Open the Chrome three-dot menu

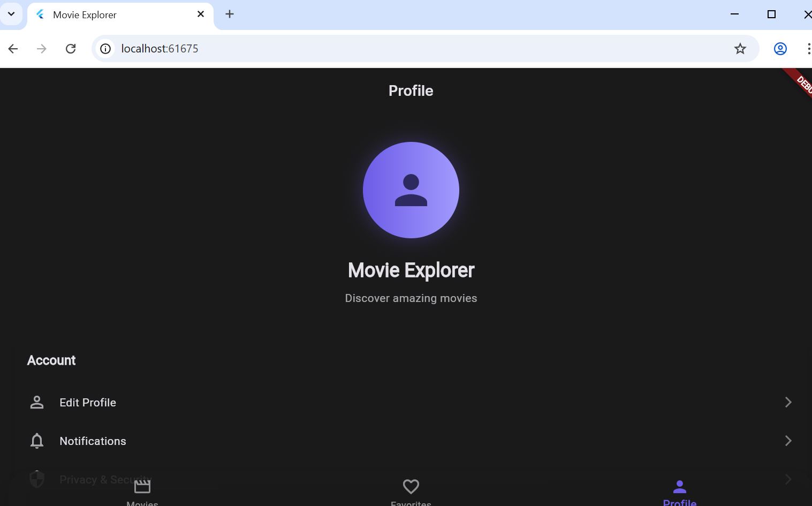[x=809, y=48]
